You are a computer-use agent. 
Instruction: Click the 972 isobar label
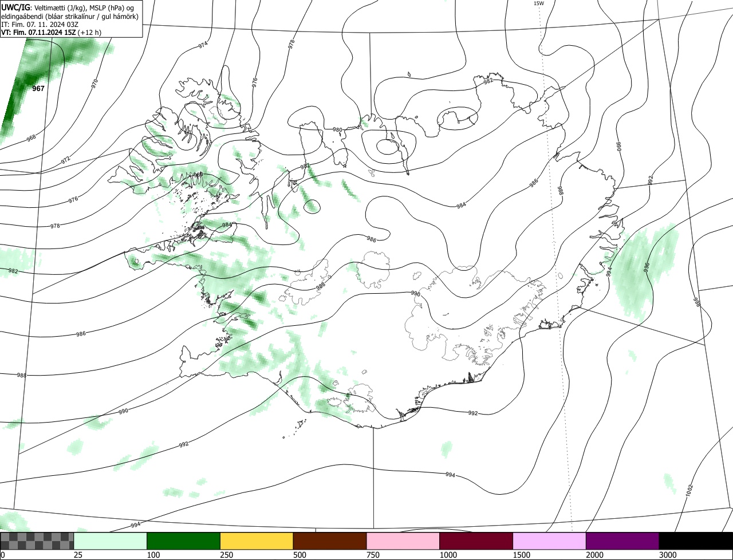[65, 159]
